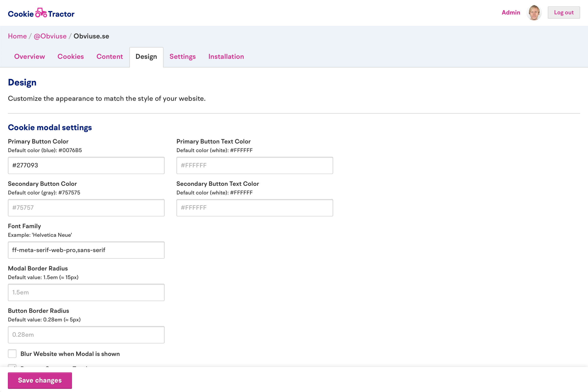The width and height of the screenshot is (588, 392).
Task: Open the Settings tab
Action: click(183, 57)
